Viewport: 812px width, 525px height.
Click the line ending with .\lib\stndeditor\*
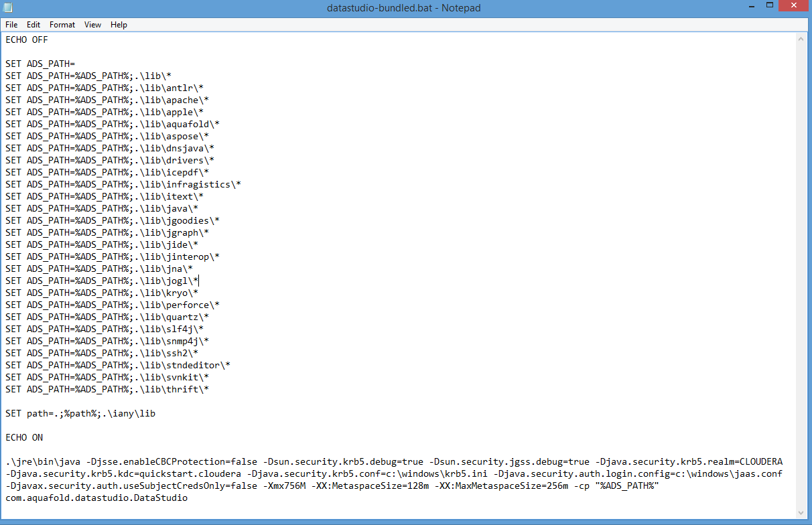click(x=118, y=365)
